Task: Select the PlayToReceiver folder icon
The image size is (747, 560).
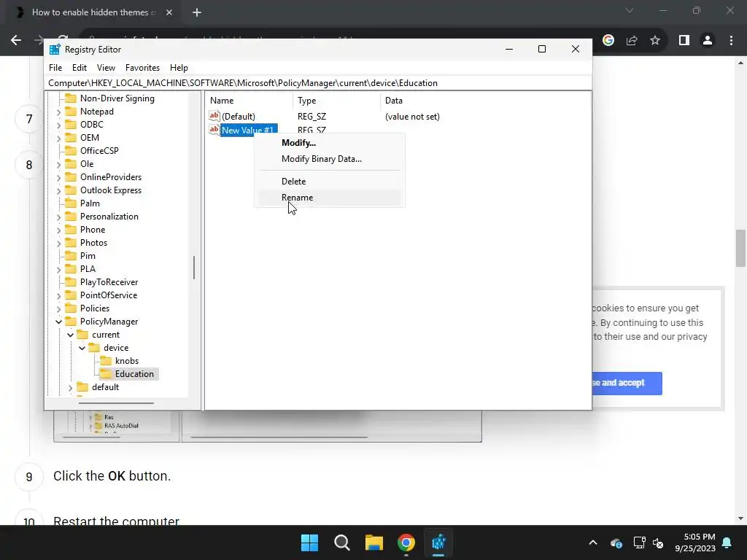Action: (x=71, y=282)
